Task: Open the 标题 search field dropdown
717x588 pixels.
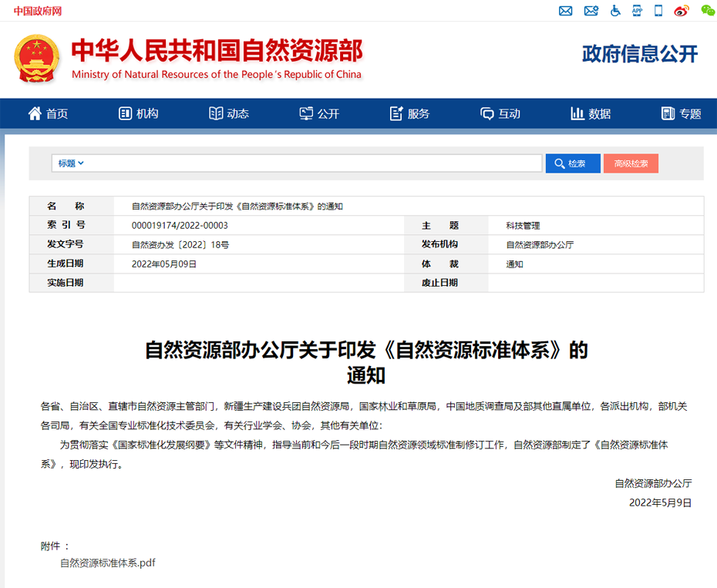Action: pos(69,163)
